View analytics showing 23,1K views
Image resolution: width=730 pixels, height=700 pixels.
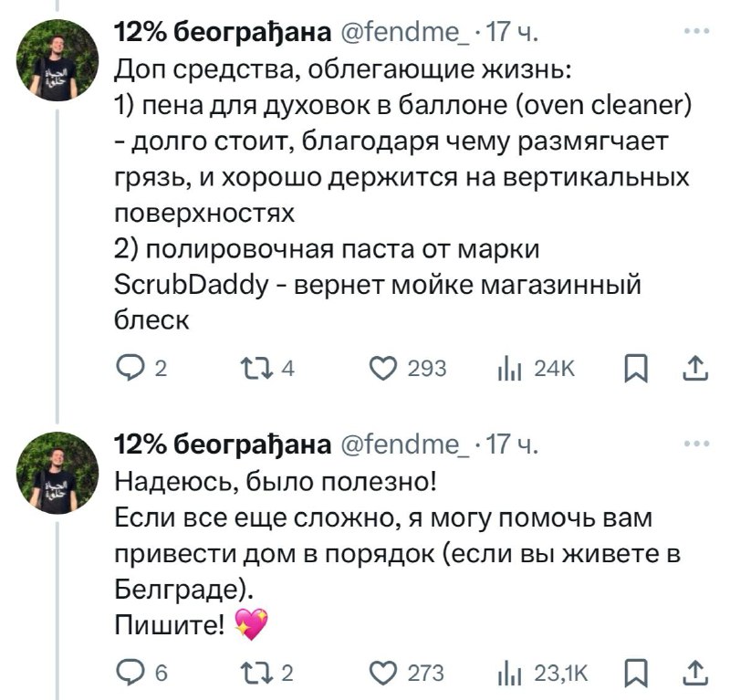(503, 674)
